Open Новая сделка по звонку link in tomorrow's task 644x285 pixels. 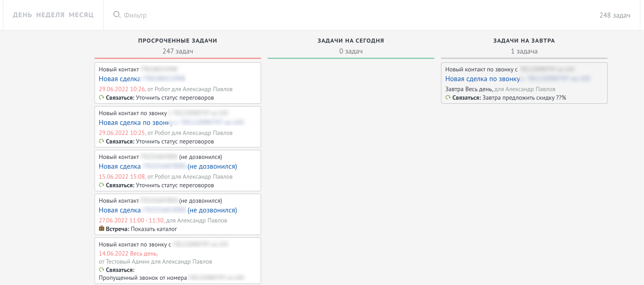482,79
